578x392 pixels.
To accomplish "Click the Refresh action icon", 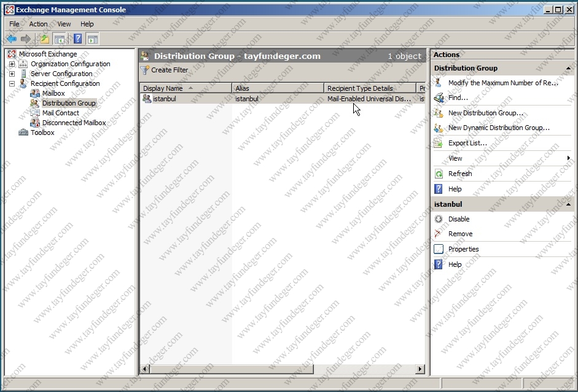I will pyautogui.click(x=439, y=174).
